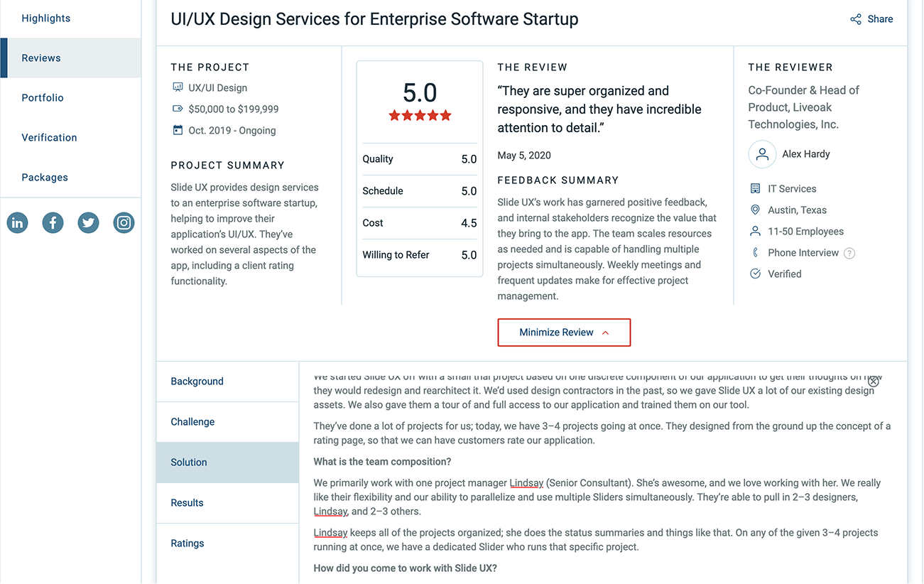Collapse review using Minimize Review button
This screenshot has height=584, width=924.
(564, 332)
